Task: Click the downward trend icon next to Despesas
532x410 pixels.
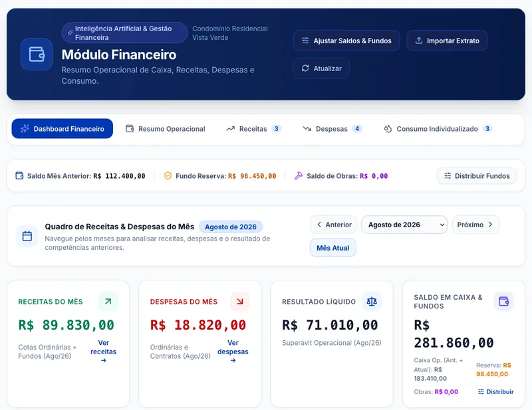Action: coord(307,128)
